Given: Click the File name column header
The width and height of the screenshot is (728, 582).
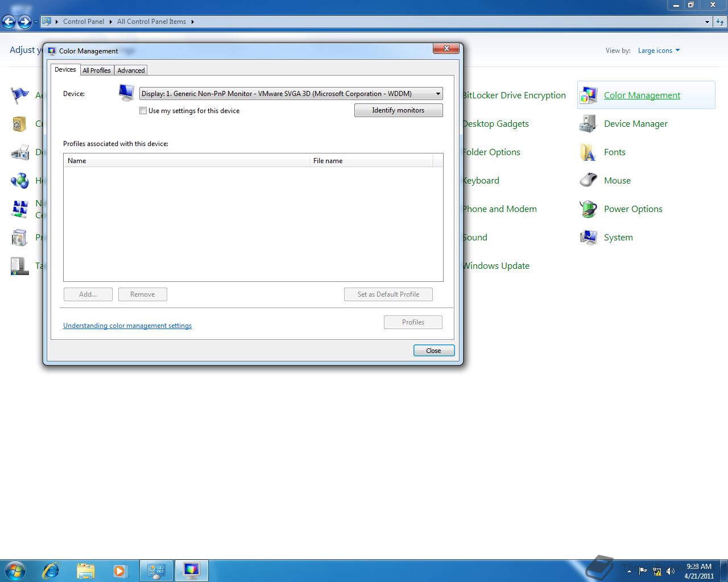Looking at the screenshot, I should pos(371,161).
